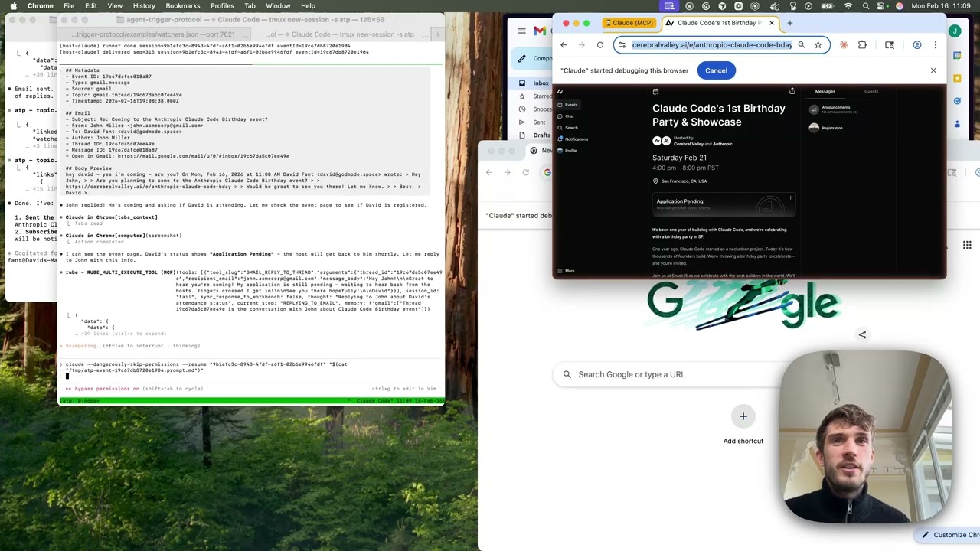Open the Wi-Fi status menu
Viewport: 980px width, 551px height.
point(848,6)
